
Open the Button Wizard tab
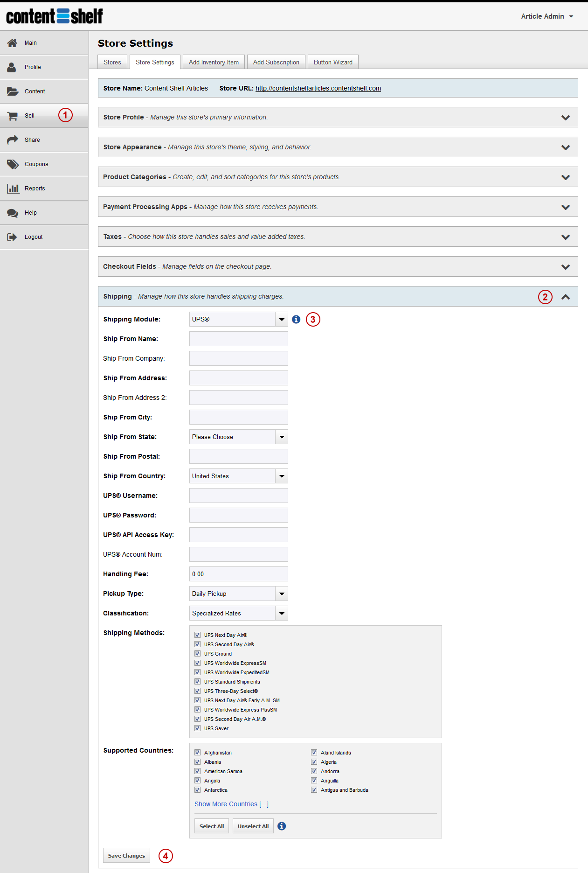click(333, 62)
